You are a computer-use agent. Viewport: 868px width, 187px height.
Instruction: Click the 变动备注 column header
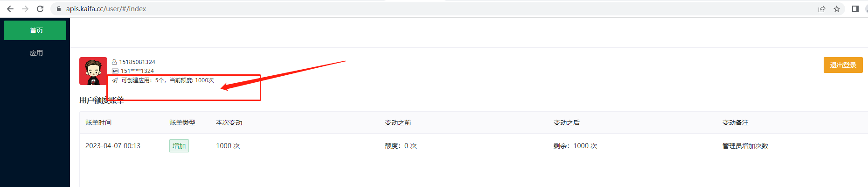tap(736, 122)
